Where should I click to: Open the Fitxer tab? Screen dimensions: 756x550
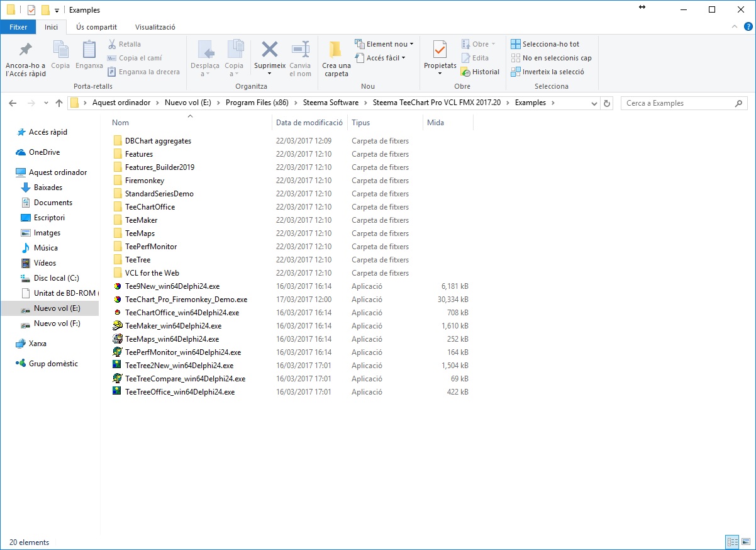tap(18, 27)
